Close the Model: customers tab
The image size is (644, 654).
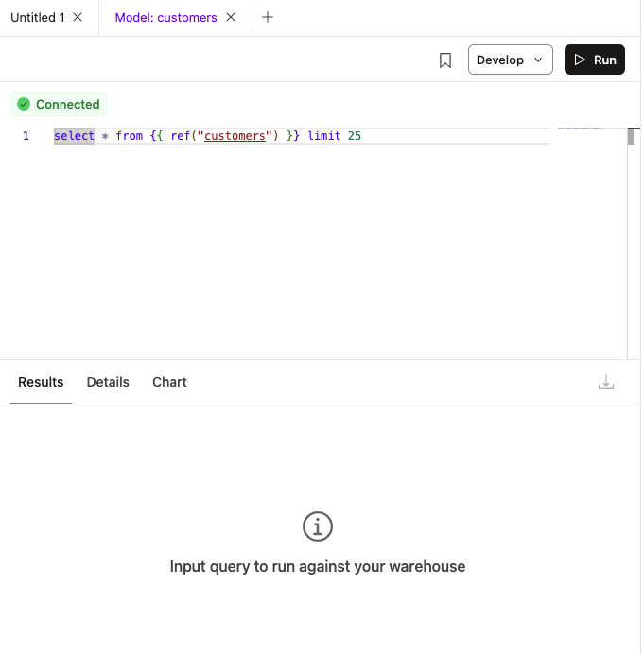pyautogui.click(x=231, y=17)
